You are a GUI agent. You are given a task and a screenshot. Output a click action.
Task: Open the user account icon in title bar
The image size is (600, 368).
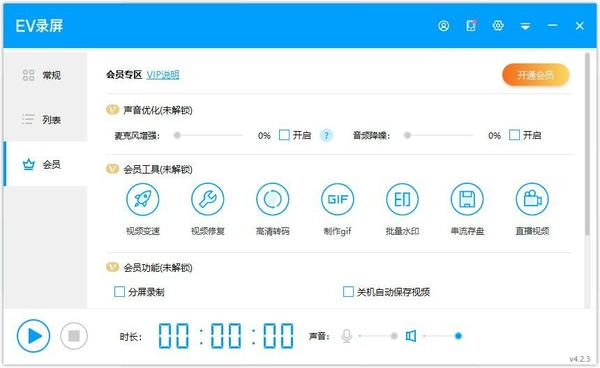tap(443, 26)
